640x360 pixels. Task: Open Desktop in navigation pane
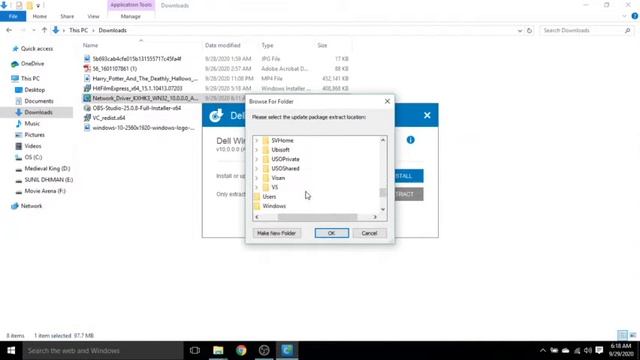coord(34,90)
